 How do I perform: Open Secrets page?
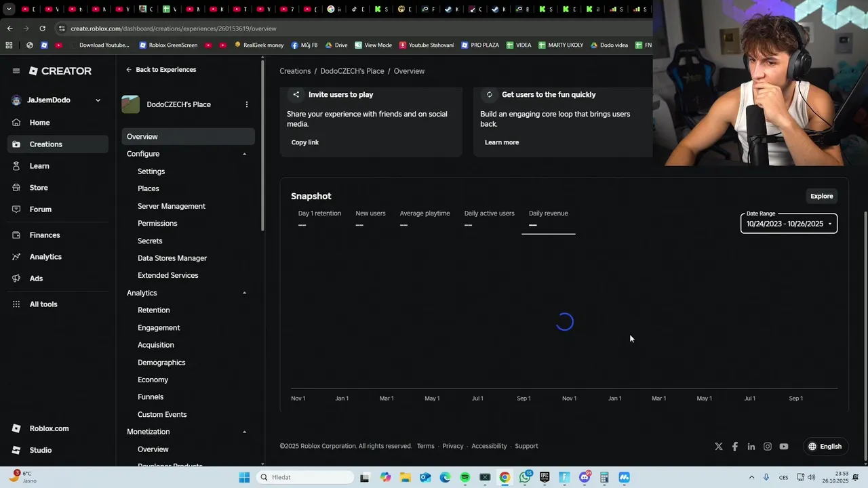point(150,241)
